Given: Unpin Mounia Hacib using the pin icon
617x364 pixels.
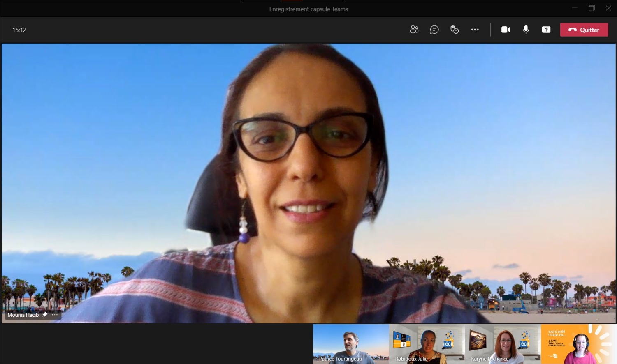Looking at the screenshot, I should pos(45,315).
